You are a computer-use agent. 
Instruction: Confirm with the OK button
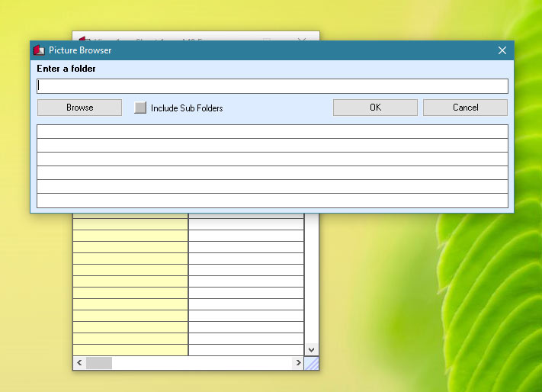coord(375,108)
